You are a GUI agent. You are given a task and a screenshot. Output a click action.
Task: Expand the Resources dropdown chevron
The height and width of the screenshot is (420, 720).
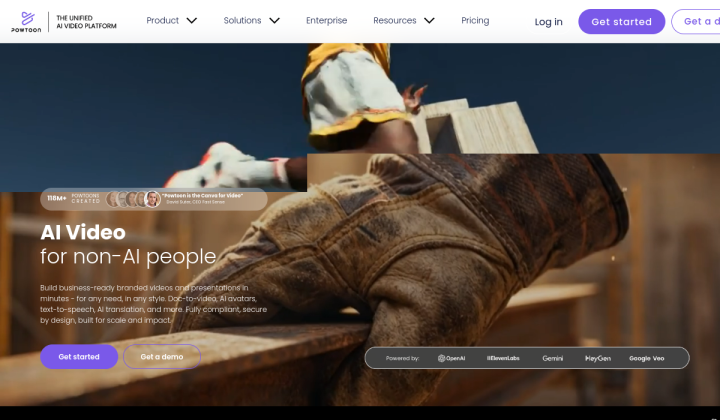[429, 21]
